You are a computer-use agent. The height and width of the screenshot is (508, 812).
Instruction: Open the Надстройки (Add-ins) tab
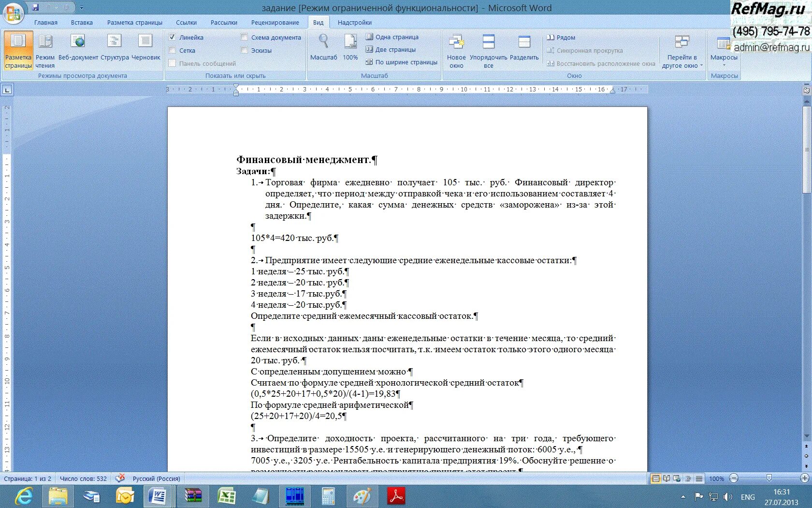[x=355, y=22]
